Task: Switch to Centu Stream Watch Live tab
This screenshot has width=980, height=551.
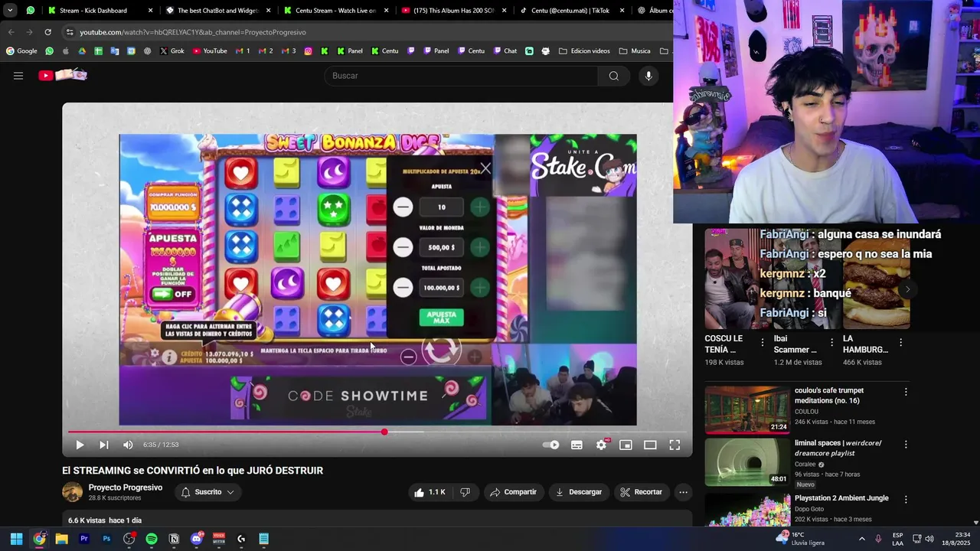Action: click(335, 11)
